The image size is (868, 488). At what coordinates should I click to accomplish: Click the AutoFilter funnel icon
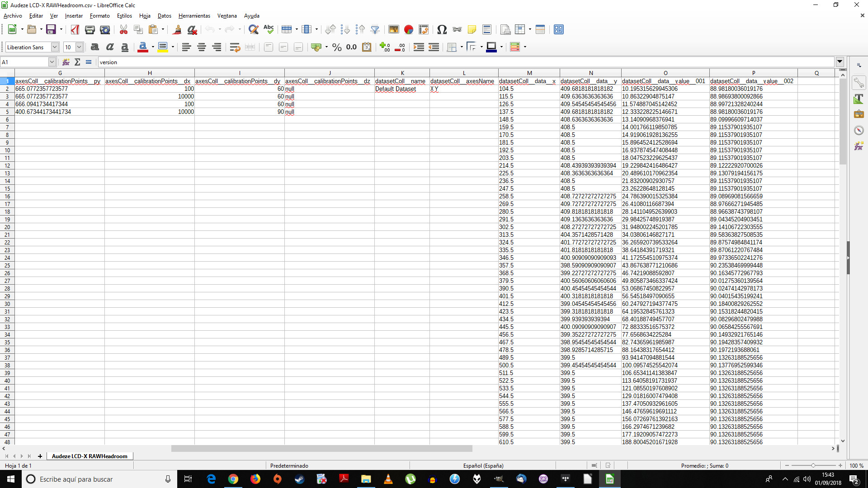[375, 30]
